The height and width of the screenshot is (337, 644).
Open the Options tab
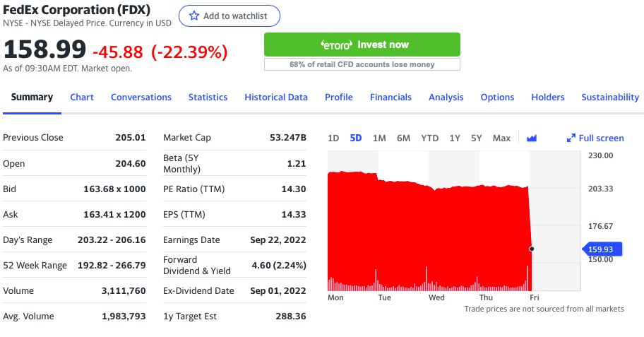(497, 97)
